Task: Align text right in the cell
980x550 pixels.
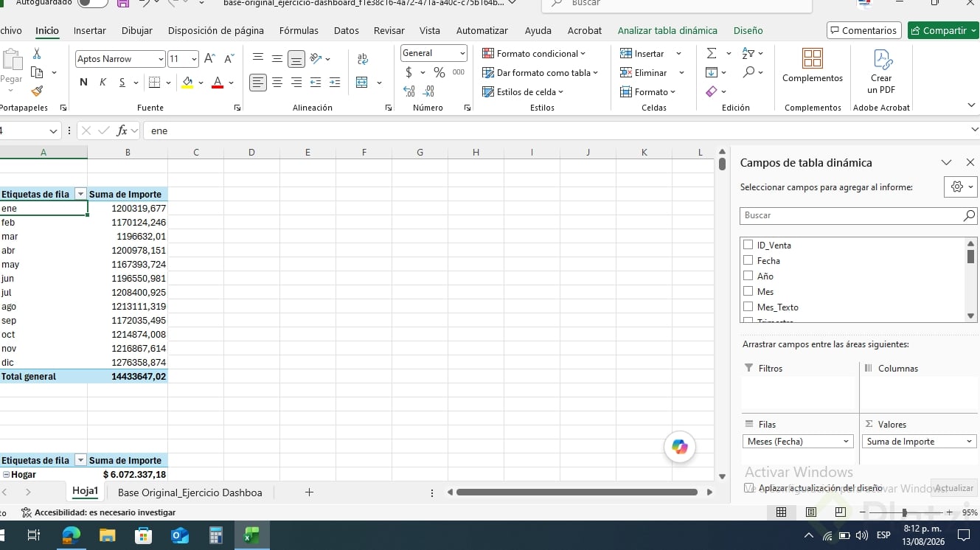Action: point(296,83)
